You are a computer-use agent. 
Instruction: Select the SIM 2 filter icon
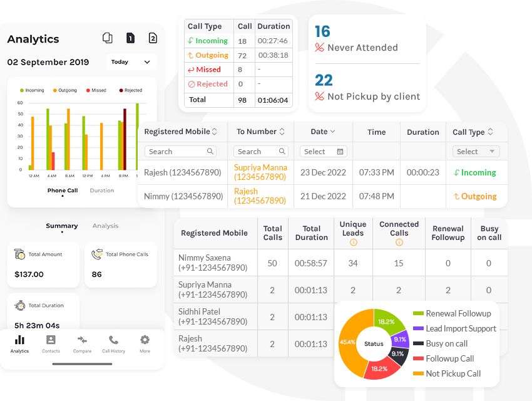pyautogui.click(x=153, y=38)
